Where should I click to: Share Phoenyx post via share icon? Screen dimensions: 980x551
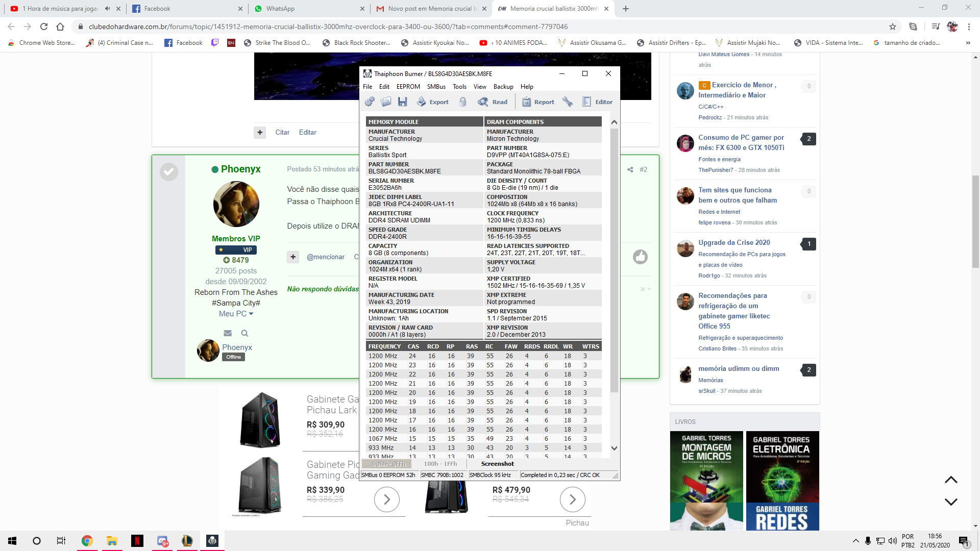[x=630, y=169]
